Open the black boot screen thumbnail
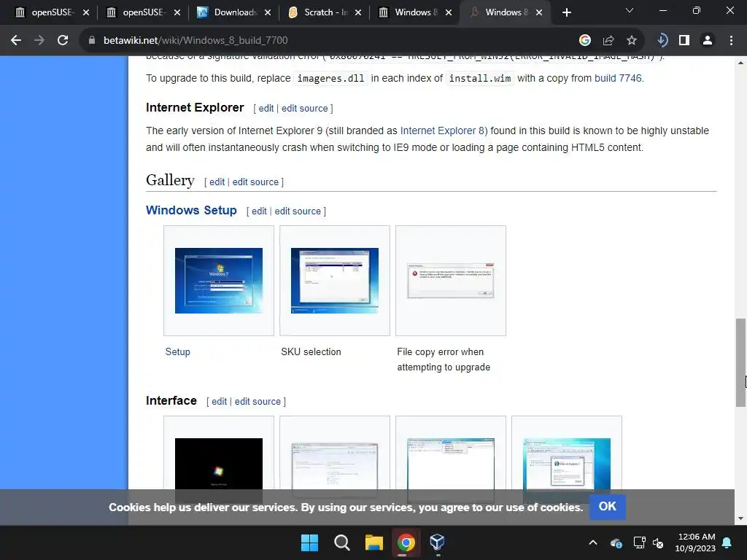Image resolution: width=747 pixels, height=560 pixels. [x=219, y=464]
